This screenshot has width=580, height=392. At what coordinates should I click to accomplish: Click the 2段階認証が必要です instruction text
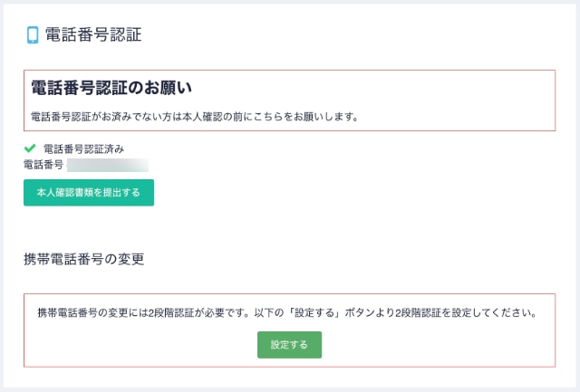pos(198,313)
